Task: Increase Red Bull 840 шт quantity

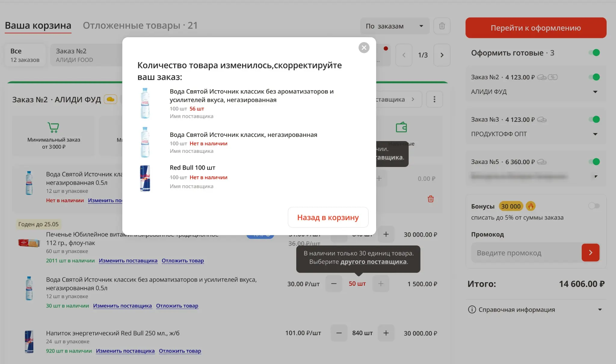Action: (x=386, y=333)
